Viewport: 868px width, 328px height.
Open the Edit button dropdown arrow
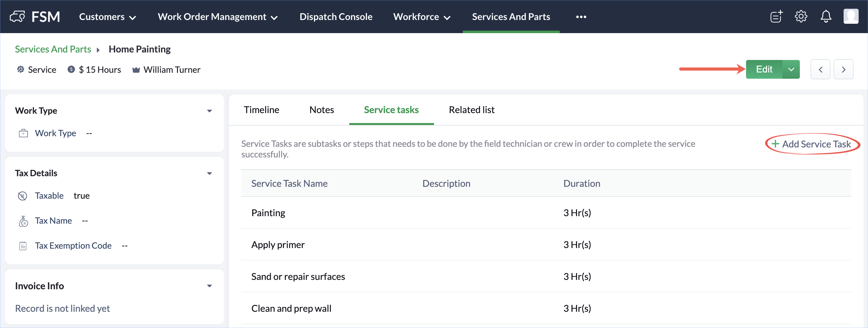point(791,70)
